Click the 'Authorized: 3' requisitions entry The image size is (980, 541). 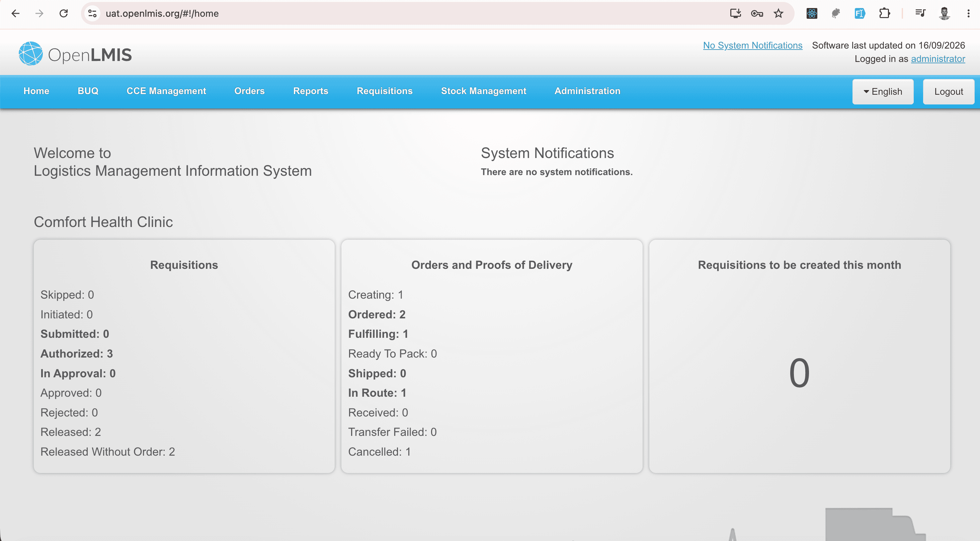(x=76, y=354)
